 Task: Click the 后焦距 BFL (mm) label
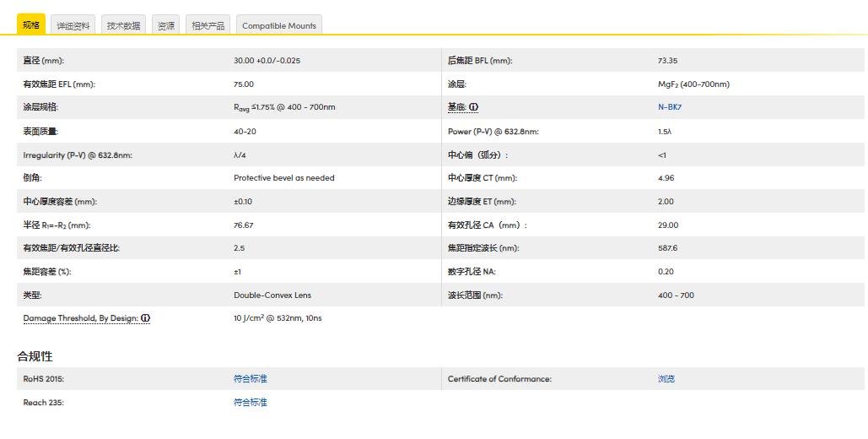tap(480, 61)
